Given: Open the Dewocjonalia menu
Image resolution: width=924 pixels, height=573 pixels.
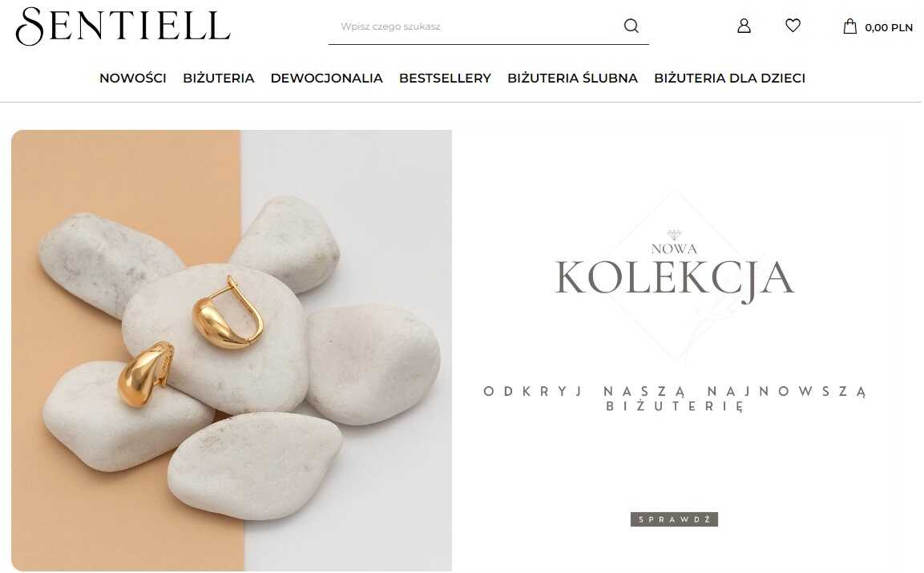Looking at the screenshot, I should (x=326, y=78).
